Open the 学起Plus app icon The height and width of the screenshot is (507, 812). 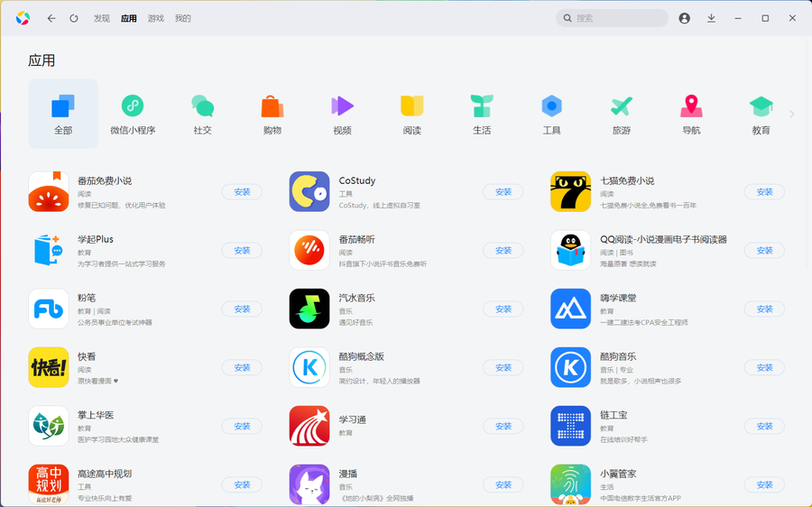click(x=49, y=250)
